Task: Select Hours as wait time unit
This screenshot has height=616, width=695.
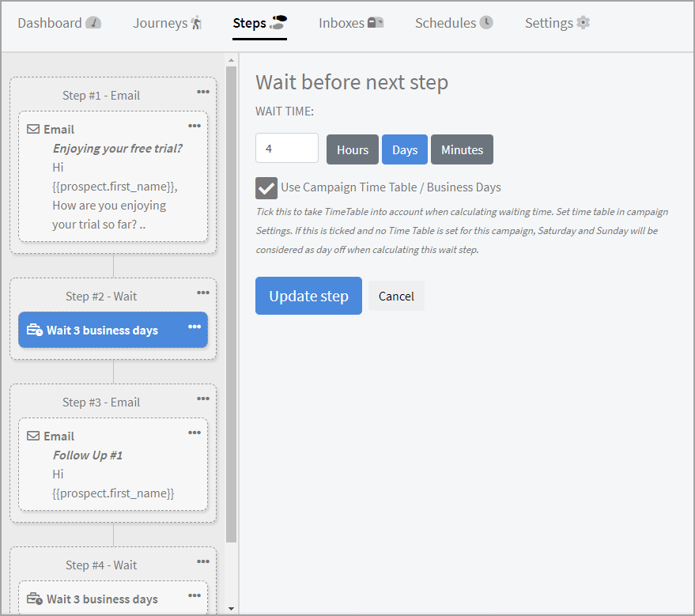Action: [x=353, y=149]
